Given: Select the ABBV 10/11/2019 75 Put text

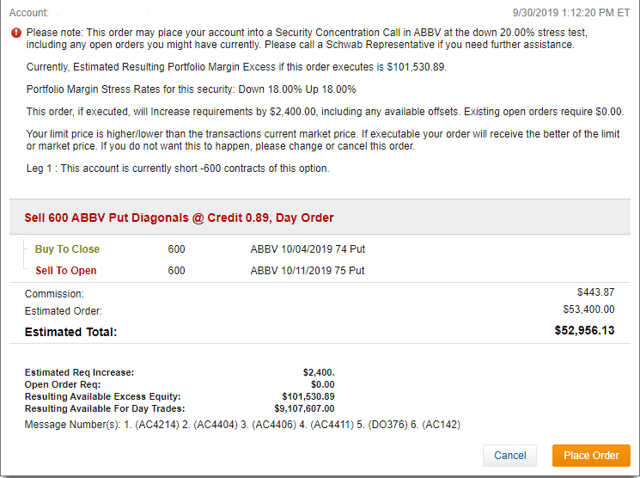Looking at the screenshot, I should point(307,270).
